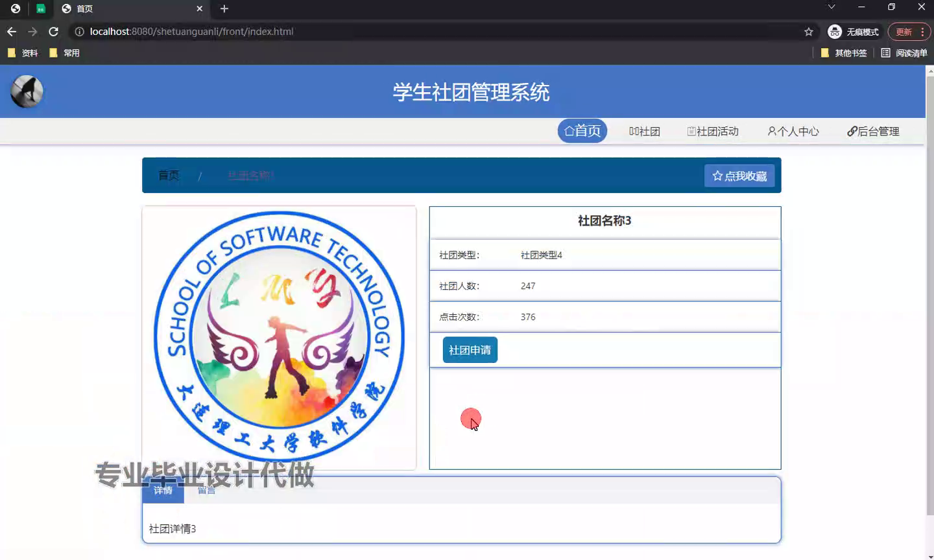Go to 首页 in the navigation bar
Image resolution: width=934 pixels, height=560 pixels.
click(x=582, y=131)
